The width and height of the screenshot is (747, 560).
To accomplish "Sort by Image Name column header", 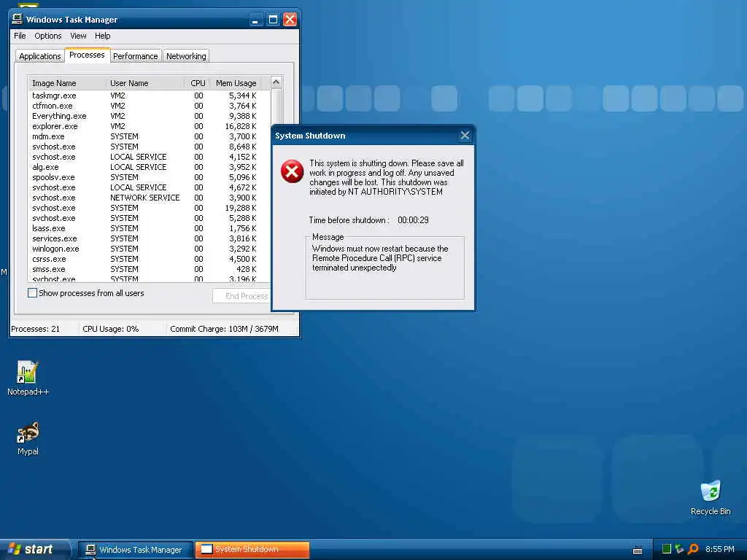I will (66, 83).
